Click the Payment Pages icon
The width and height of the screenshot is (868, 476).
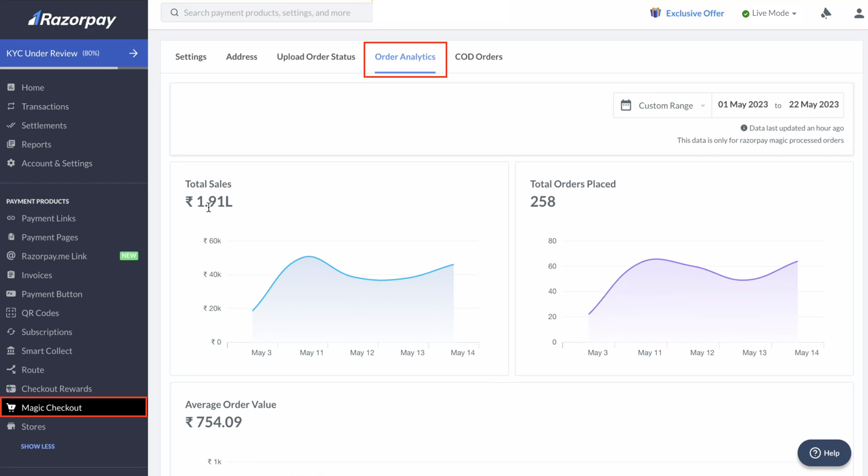[x=11, y=237]
